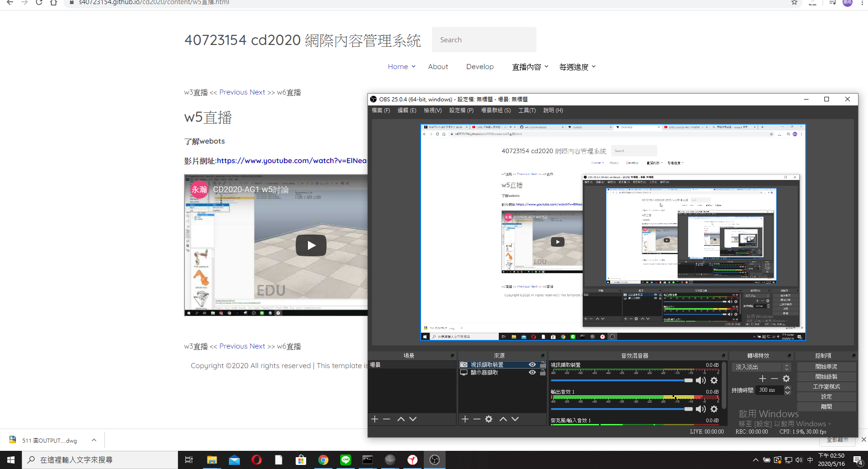Hide the 視訊擷取裝置 source with eye icon

coord(532,365)
